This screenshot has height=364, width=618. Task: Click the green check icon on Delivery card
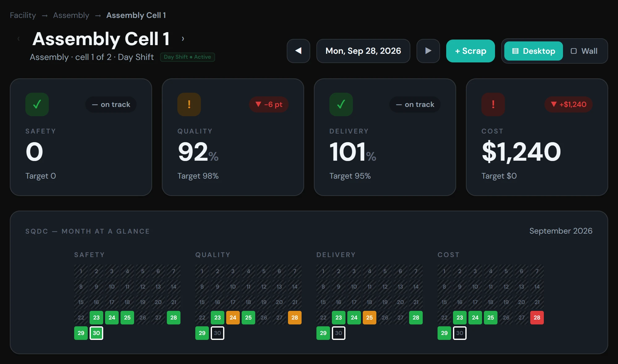[341, 104]
